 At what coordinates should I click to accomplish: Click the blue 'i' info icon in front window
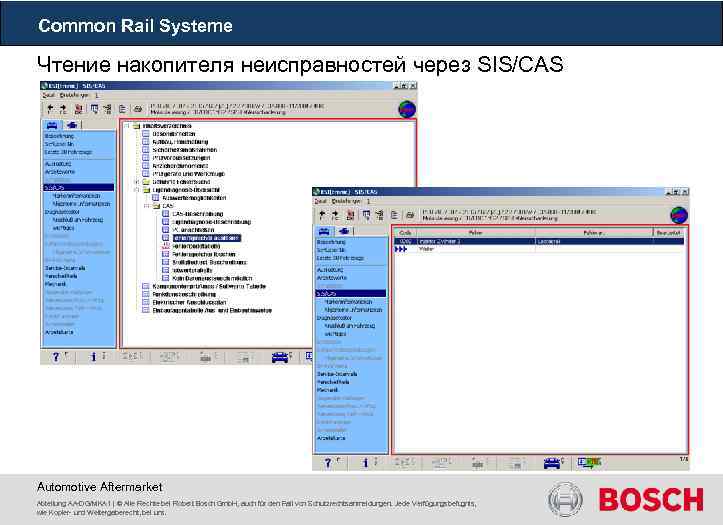(365, 462)
